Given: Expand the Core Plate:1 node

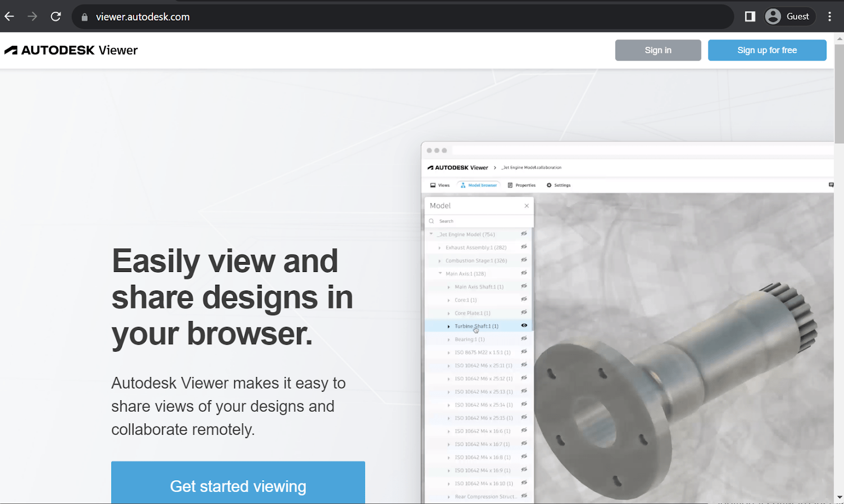Looking at the screenshot, I should click(x=448, y=313).
